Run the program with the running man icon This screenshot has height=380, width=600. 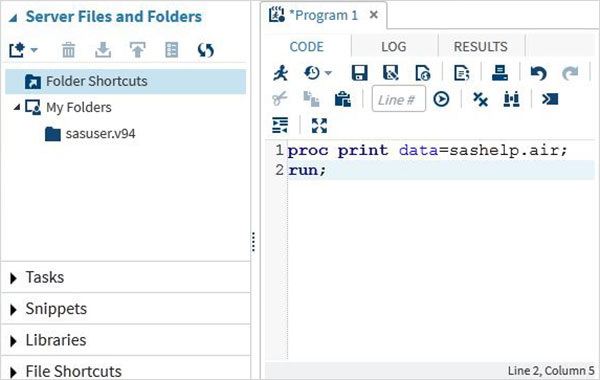coord(281,73)
